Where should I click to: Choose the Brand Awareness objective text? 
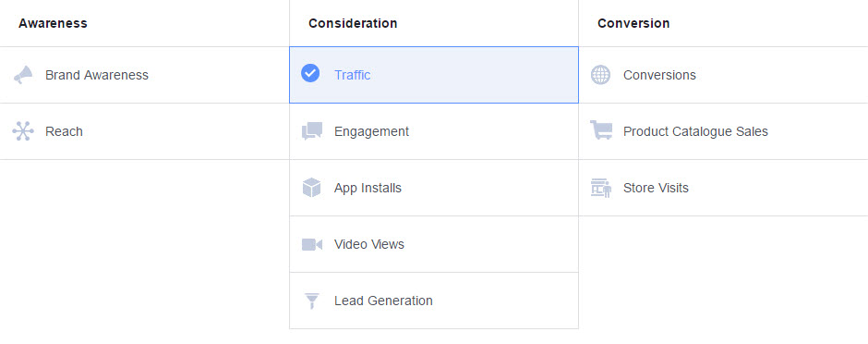(97, 75)
